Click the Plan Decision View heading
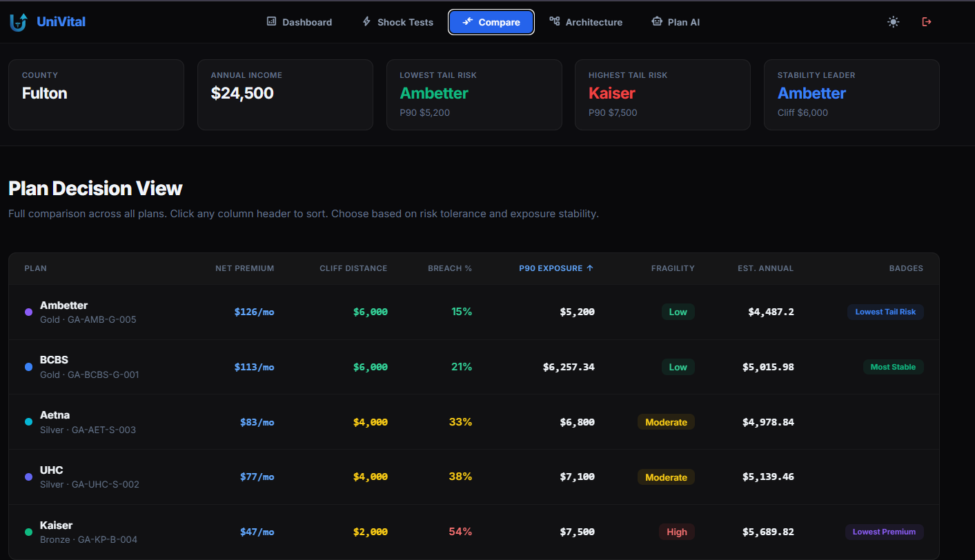975x560 pixels. point(95,188)
